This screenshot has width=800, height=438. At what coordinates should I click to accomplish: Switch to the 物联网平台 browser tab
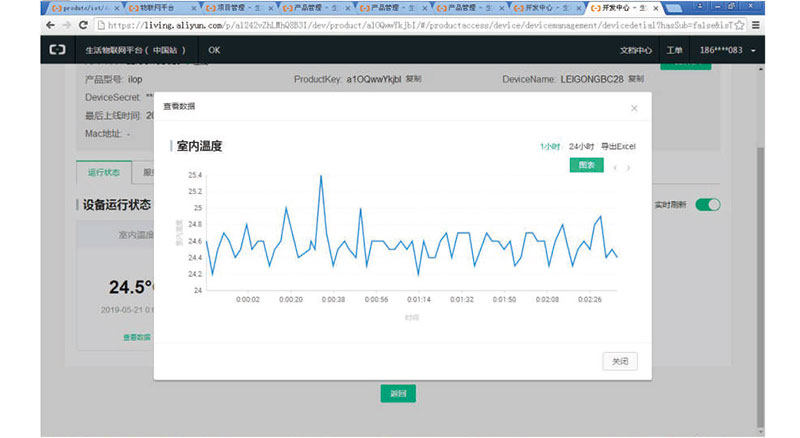[x=162, y=8]
